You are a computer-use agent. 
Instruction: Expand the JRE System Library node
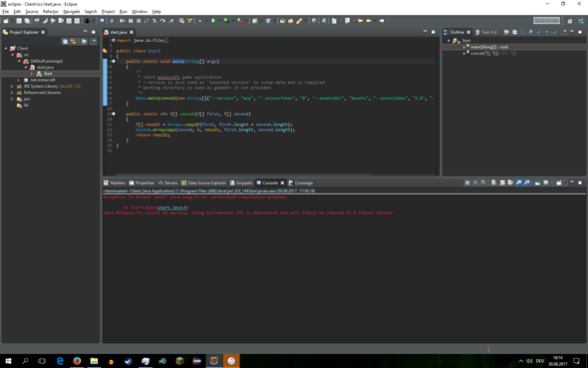(12, 87)
